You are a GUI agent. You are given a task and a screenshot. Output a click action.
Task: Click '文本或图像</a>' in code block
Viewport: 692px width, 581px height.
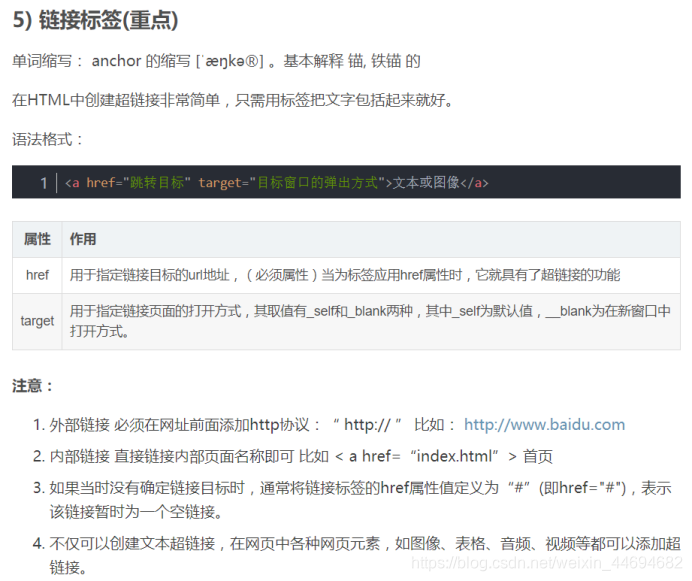(440, 182)
